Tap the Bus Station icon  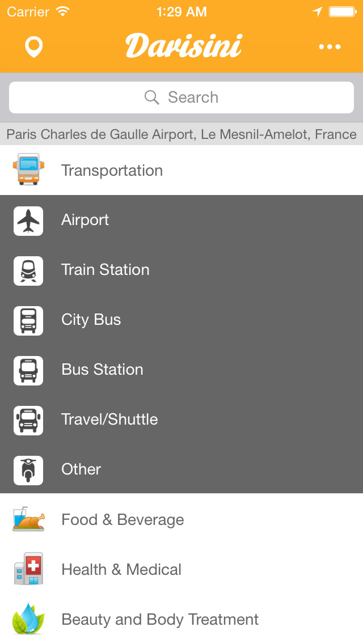pos(28,370)
